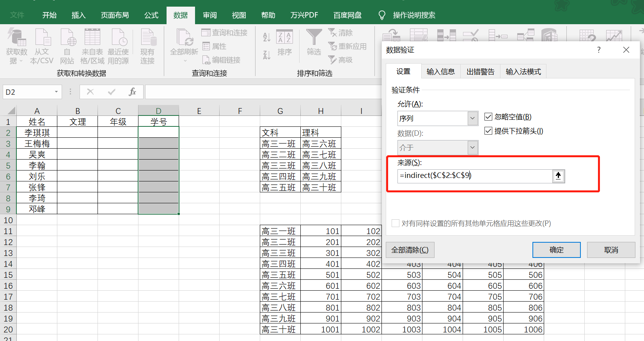
Task: Expand the Data (数据) dropdown showing 介于
Action: (x=472, y=147)
